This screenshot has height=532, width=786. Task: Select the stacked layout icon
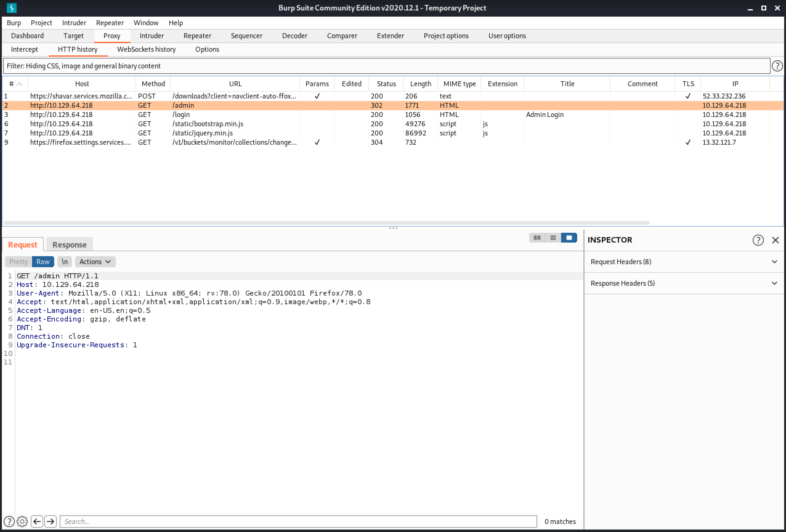[553, 238]
